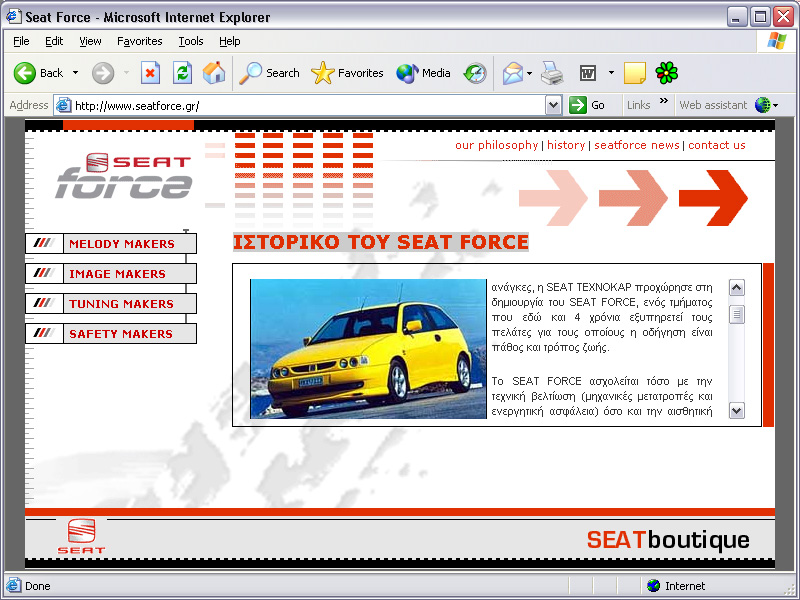Click the heading 'ΙΣΤΟΡΙΚΟ ΤΟΥ SEAT FORCE'
This screenshot has width=800, height=600.
(x=381, y=242)
